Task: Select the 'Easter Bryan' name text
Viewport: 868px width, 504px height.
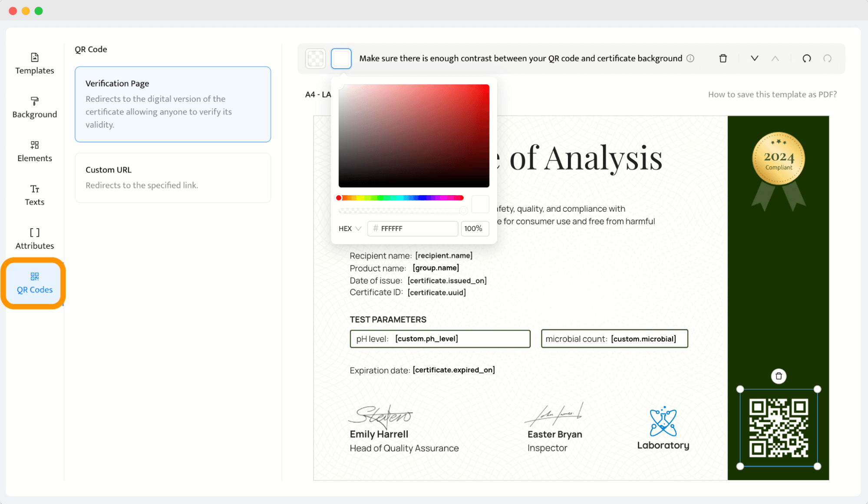Action: 555,434
